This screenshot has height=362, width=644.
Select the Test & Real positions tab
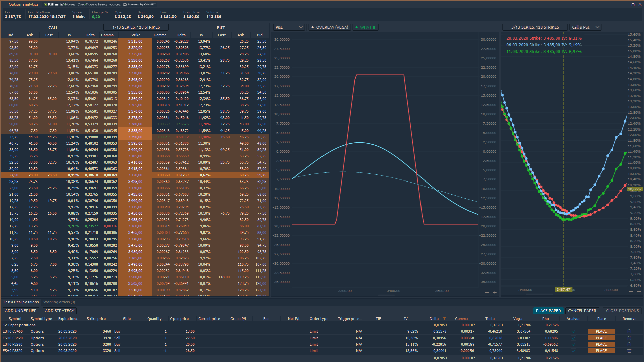point(21,302)
